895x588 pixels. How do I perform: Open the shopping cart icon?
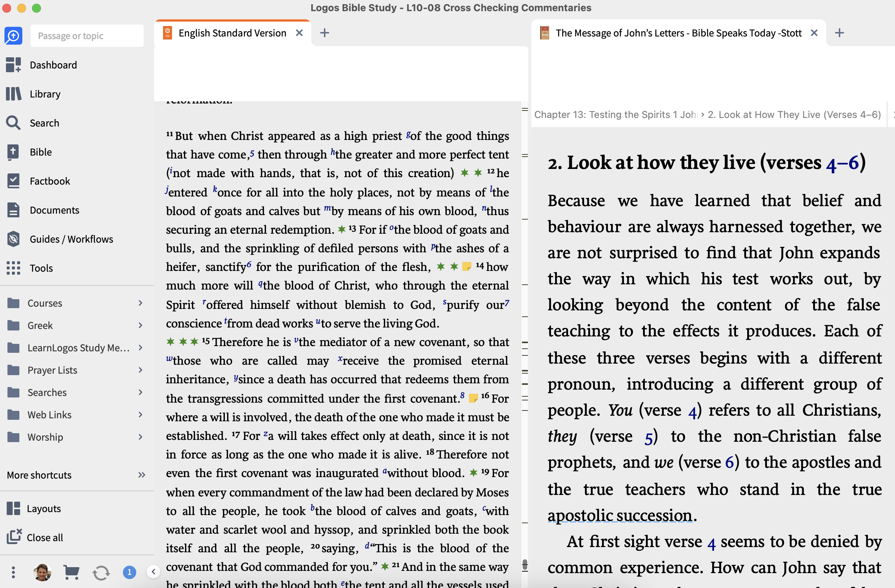(x=71, y=572)
